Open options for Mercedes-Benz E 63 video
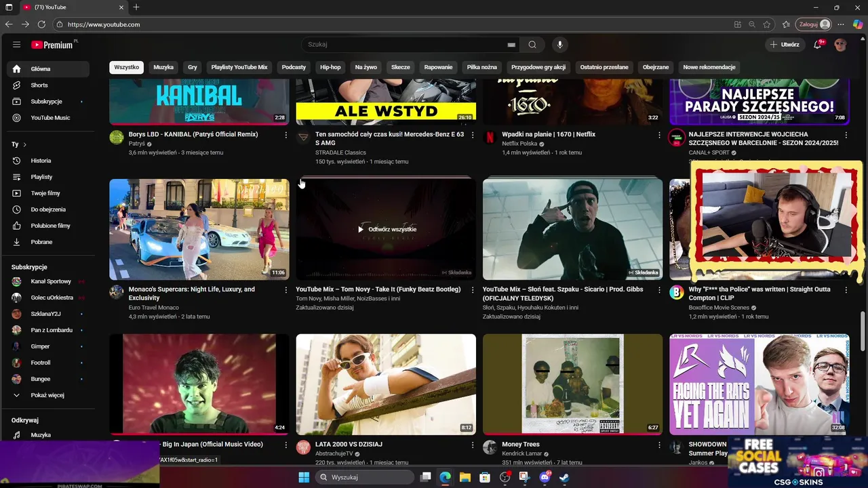868x488 pixels. 473,135
